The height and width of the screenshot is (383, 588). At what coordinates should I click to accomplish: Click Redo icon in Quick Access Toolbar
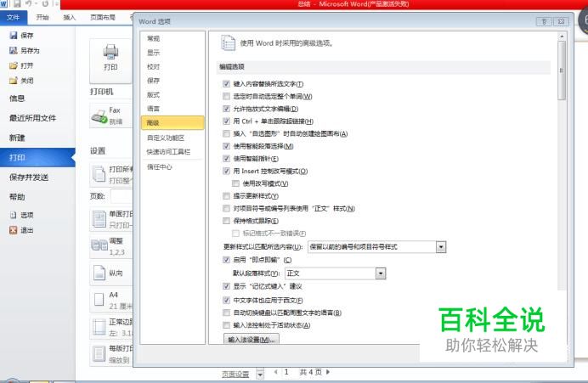pos(45,3)
